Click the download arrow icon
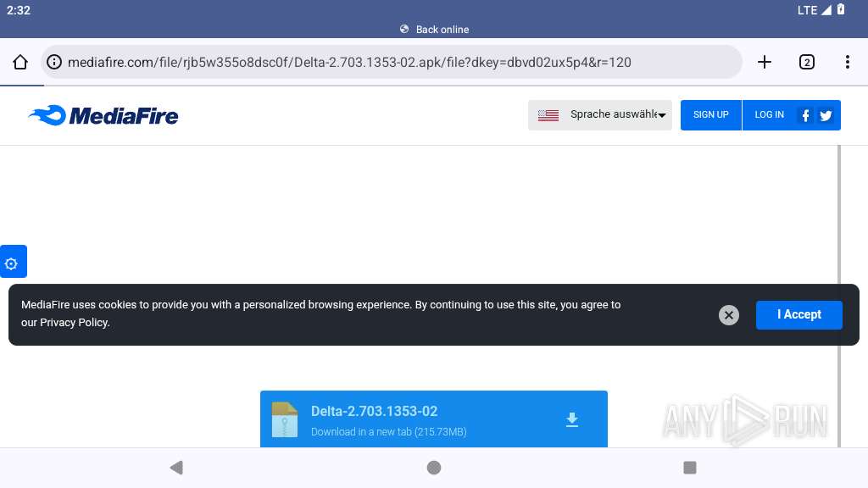868x488 pixels. pos(572,420)
